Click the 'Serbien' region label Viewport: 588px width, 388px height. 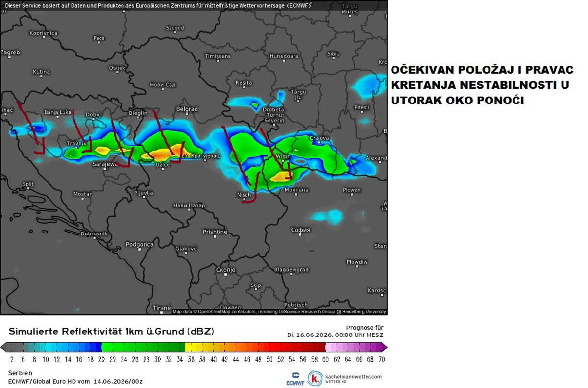[x=19, y=373]
